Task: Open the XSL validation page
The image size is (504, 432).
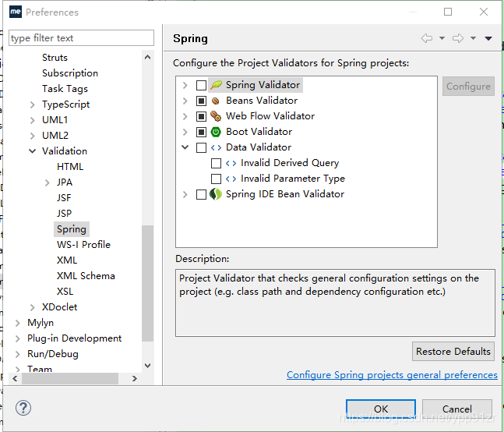Action: pos(65,291)
